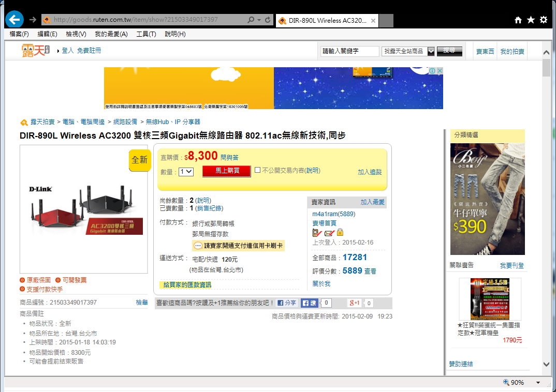
Task: Click the speech bubble credit card notice icon
Action: click(x=198, y=246)
